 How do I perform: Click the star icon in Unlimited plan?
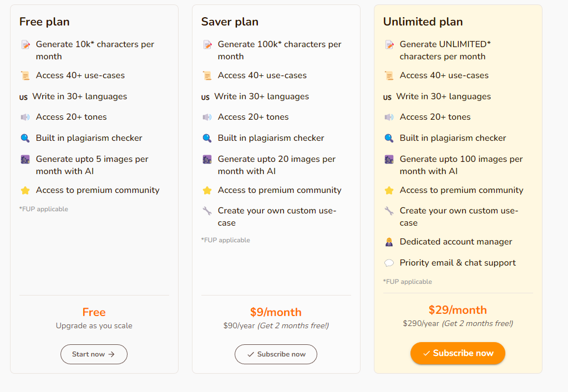pyautogui.click(x=389, y=190)
